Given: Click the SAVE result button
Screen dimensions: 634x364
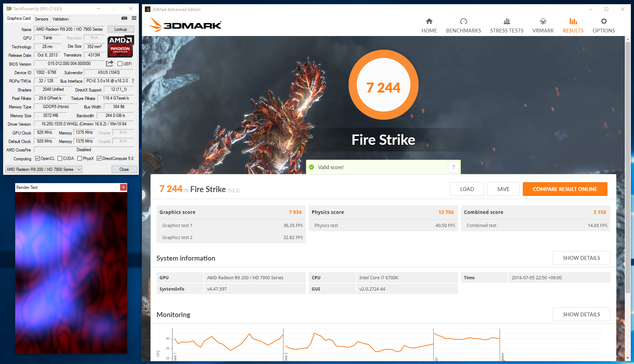Looking at the screenshot, I should pyautogui.click(x=503, y=189).
